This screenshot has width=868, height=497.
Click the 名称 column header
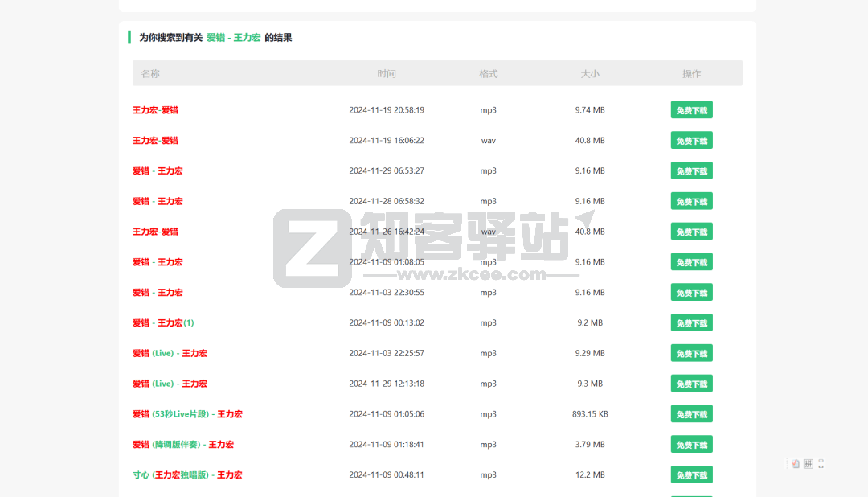[150, 74]
